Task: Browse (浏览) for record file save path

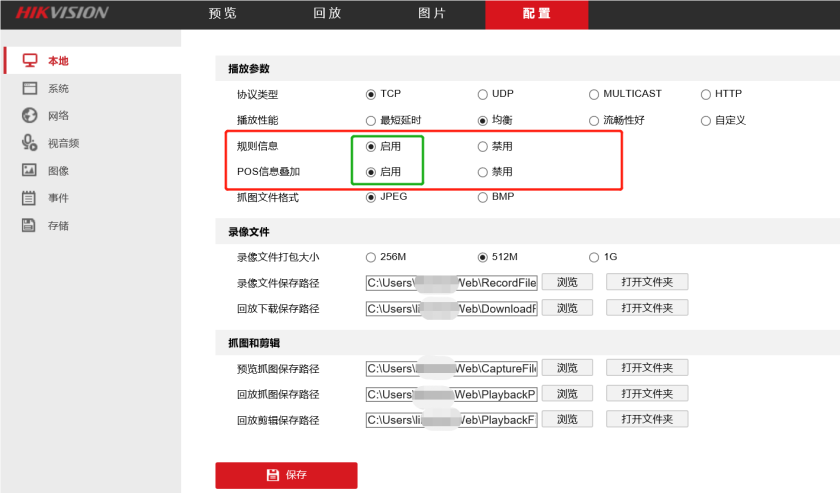Action: pos(567,282)
